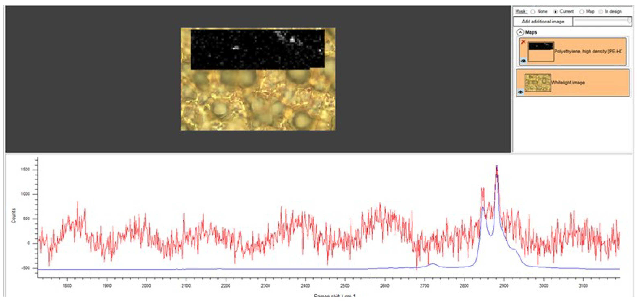Remove the Polyethylene map with red X

pos(523,42)
